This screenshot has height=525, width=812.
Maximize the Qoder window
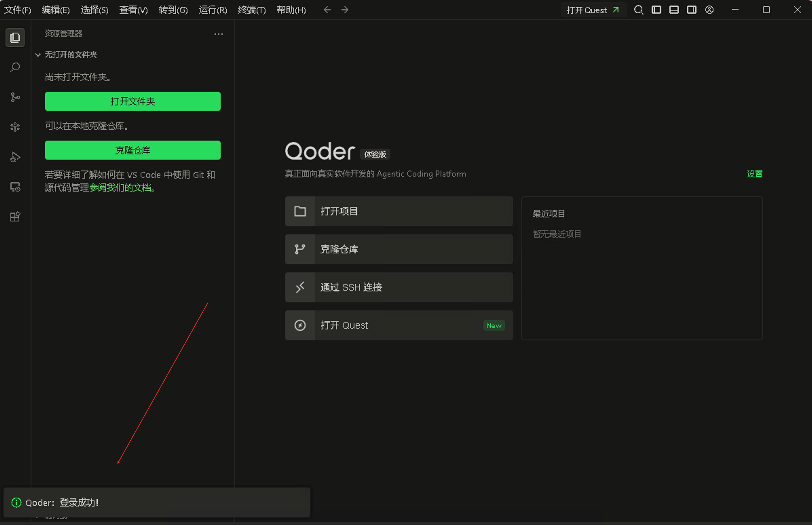click(x=766, y=10)
